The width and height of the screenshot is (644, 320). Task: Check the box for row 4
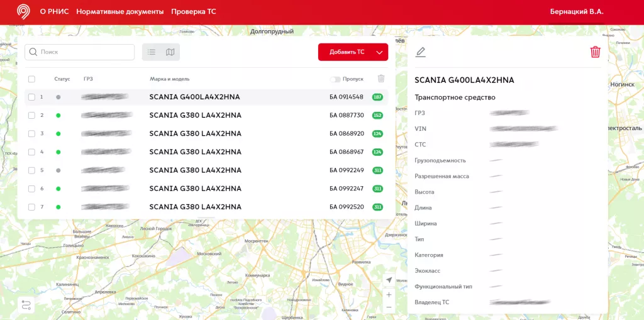coord(31,152)
